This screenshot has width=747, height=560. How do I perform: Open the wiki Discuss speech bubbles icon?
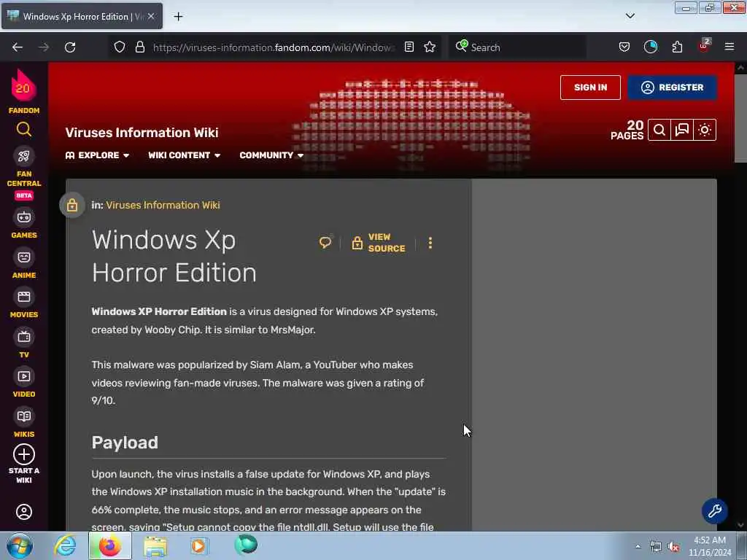click(x=682, y=130)
